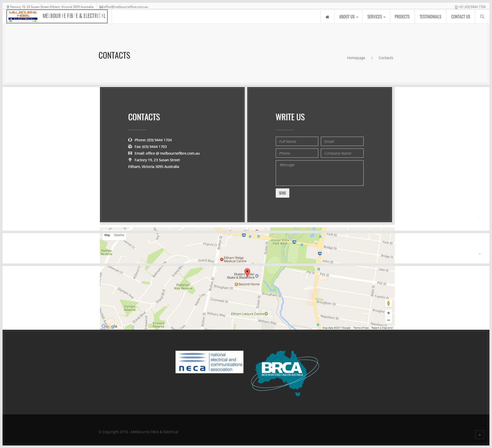This screenshot has height=448, width=492.
Task: Click the footer copyright text
Action: 138,432
